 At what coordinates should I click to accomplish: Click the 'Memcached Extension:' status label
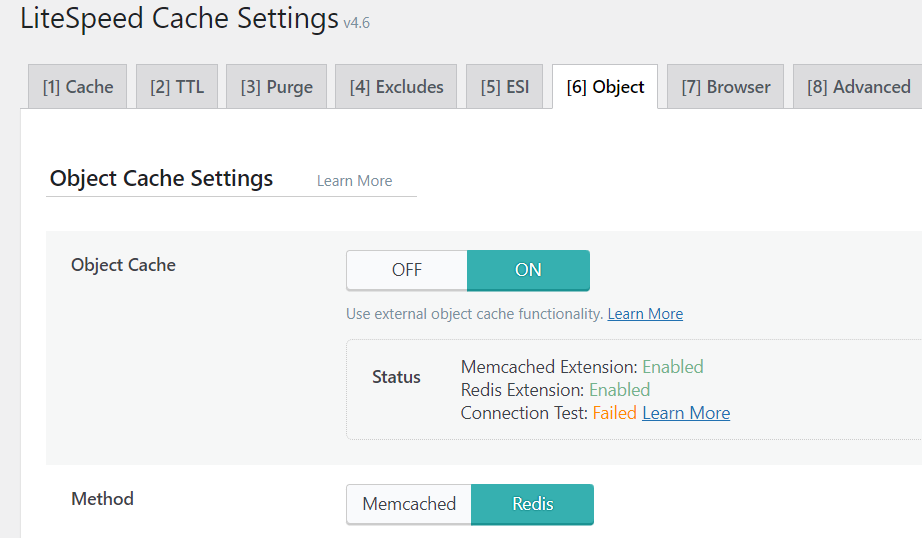click(x=549, y=367)
